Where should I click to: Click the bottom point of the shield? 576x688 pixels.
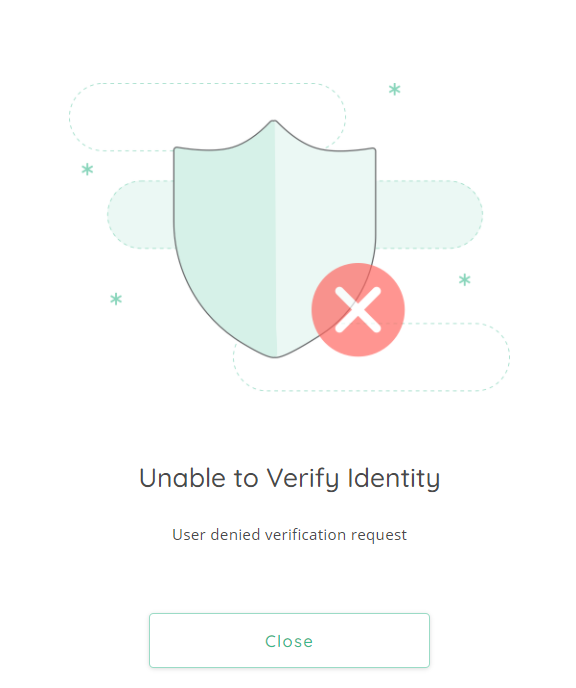pos(275,355)
